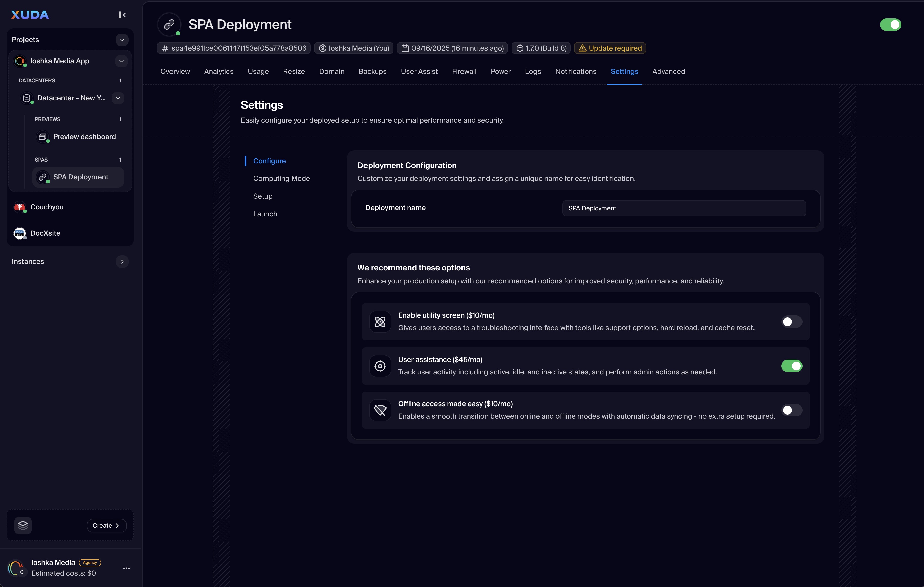Enable the utility screen toggle
Image resolution: width=924 pixels, height=587 pixels.
791,322
